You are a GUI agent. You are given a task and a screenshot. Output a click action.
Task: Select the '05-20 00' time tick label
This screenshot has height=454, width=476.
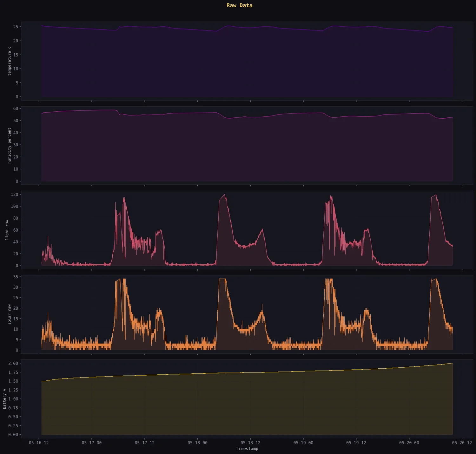tap(409, 443)
